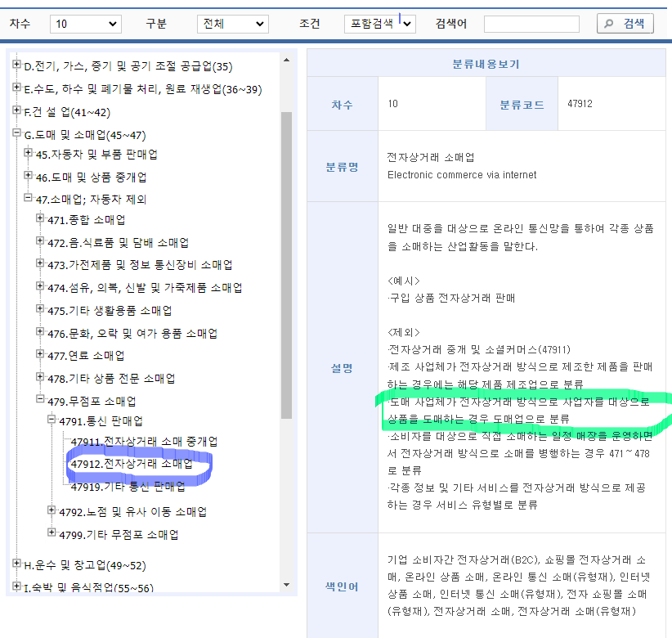Collapse the 479.무점포 소매업 node
672x638 pixels.
[x=40, y=400]
